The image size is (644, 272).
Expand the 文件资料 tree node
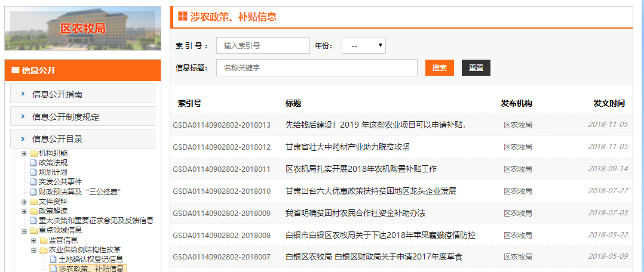(24, 202)
